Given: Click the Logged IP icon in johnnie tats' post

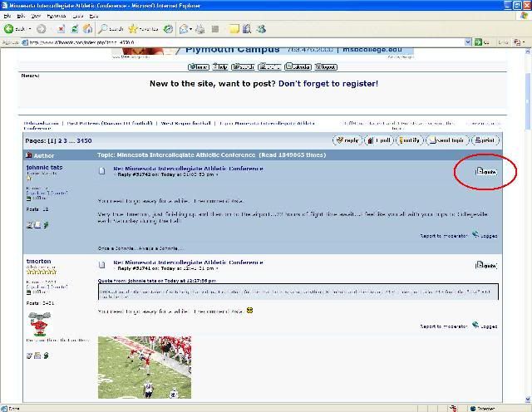Looking at the screenshot, I should click(475, 234).
